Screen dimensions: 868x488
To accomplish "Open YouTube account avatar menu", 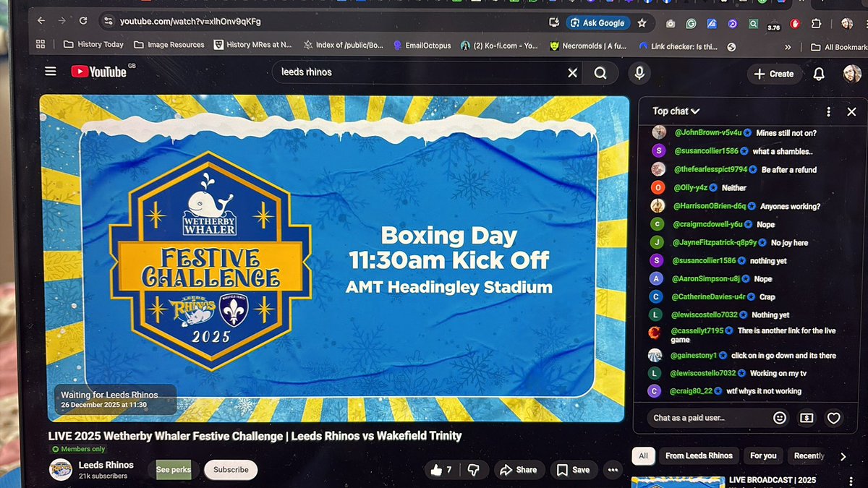I will pyautogui.click(x=851, y=74).
